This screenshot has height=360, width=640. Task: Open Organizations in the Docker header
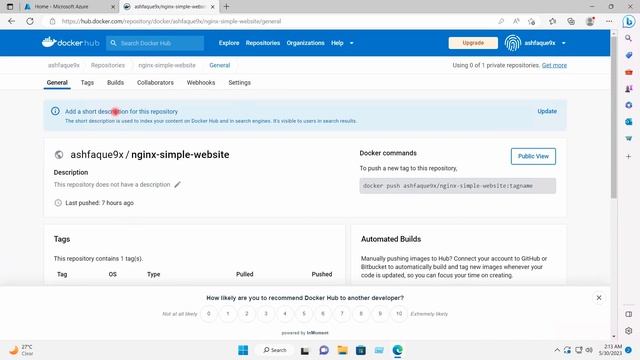(305, 43)
